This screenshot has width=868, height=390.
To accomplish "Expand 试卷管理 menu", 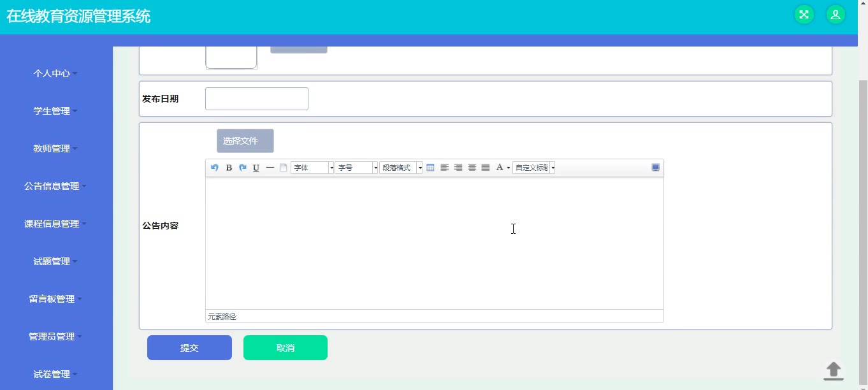I will pos(56,374).
